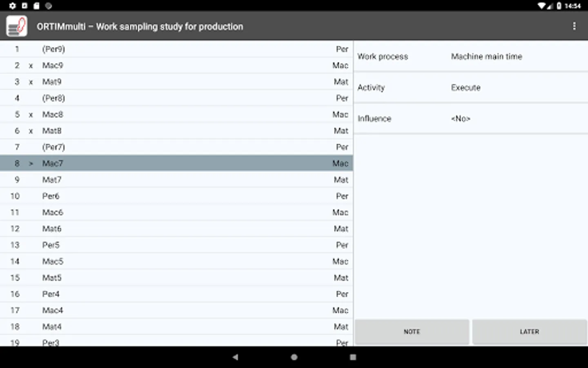This screenshot has width=588, height=368.
Task: Click the x marker on Mat9 row
Action: click(31, 82)
